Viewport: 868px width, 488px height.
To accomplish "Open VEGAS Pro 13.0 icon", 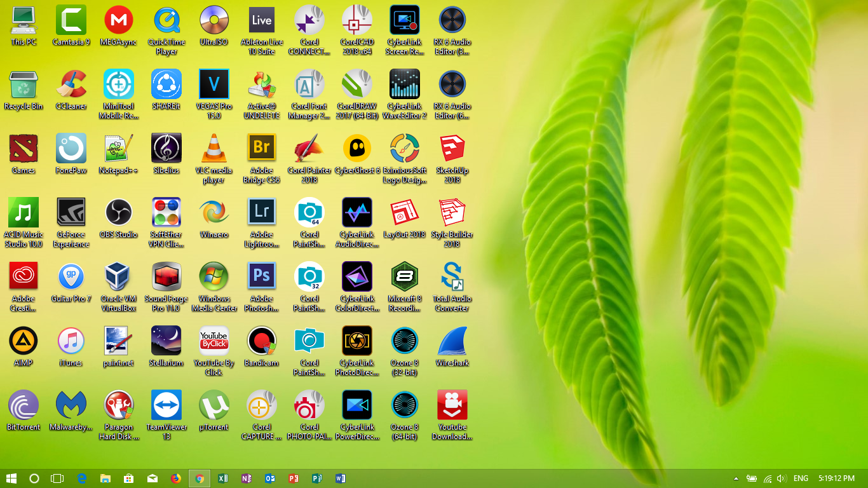I will (214, 84).
